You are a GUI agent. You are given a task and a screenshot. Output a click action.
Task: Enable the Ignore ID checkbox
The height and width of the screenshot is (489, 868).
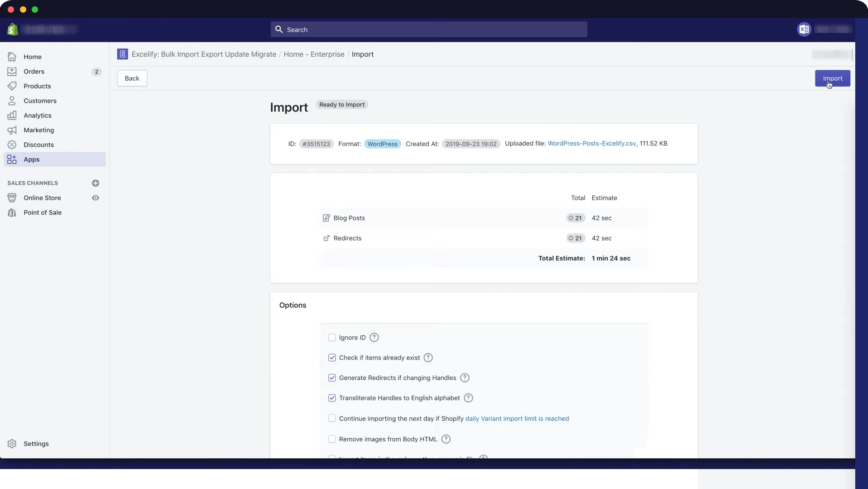coord(332,338)
